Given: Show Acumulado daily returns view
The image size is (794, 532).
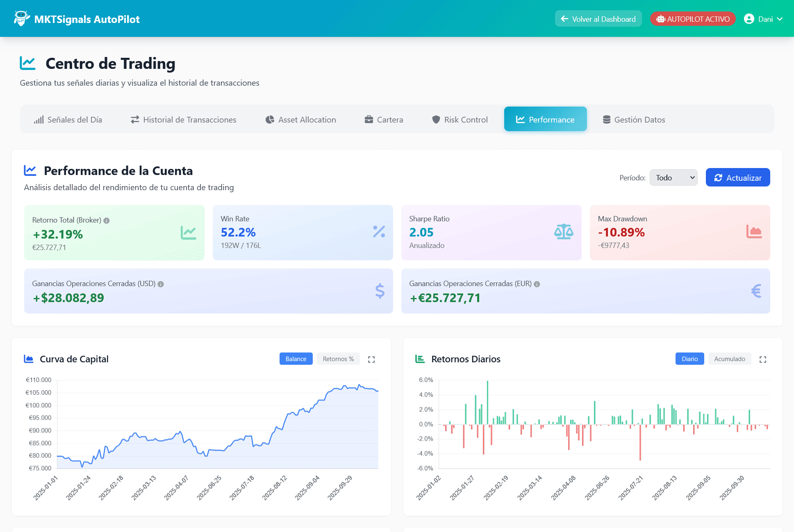Looking at the screenshot, I should 730,359.
